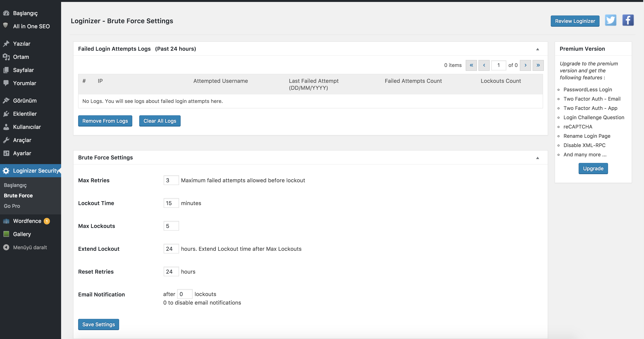Go to next page of logs
The image size is (644, 339).
coord(525,65)
